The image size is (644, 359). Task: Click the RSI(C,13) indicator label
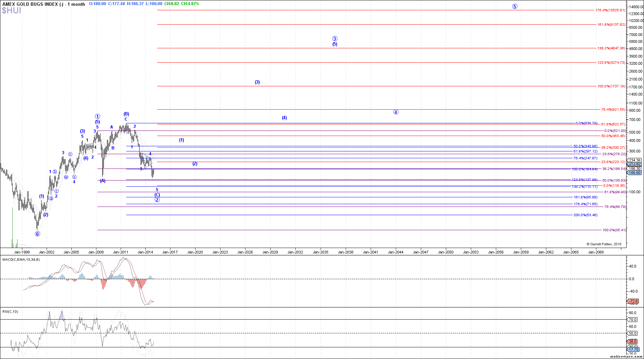10,312
